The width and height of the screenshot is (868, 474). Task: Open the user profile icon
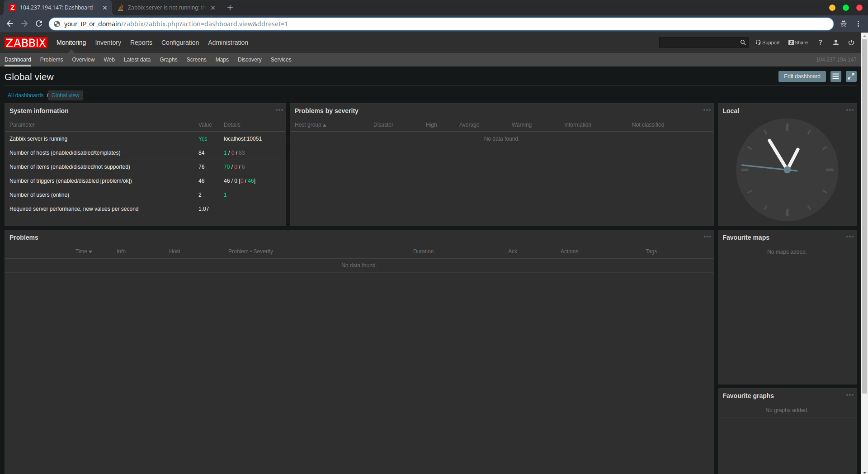click(x=836, y=43)
